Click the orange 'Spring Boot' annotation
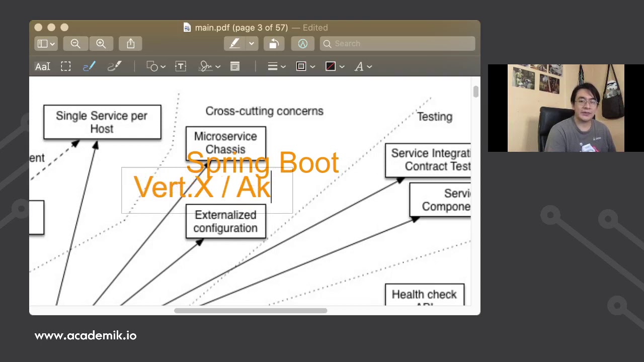The height and width of the screenshot is (362, 644). coord(263,163)
